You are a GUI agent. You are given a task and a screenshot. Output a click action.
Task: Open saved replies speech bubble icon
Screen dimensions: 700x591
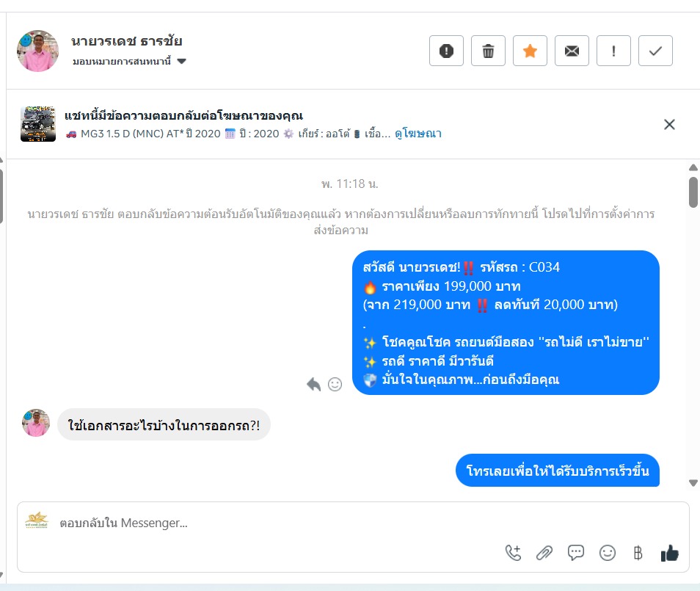point(575,553)
